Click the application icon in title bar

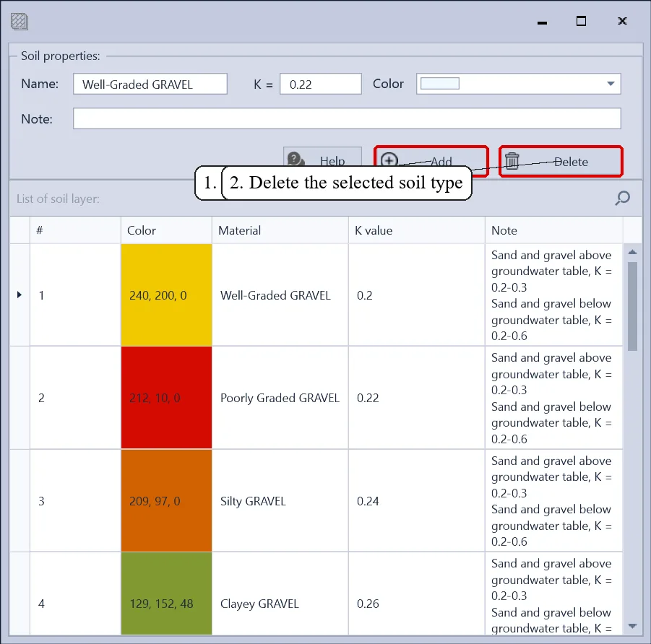pos(19,22)
